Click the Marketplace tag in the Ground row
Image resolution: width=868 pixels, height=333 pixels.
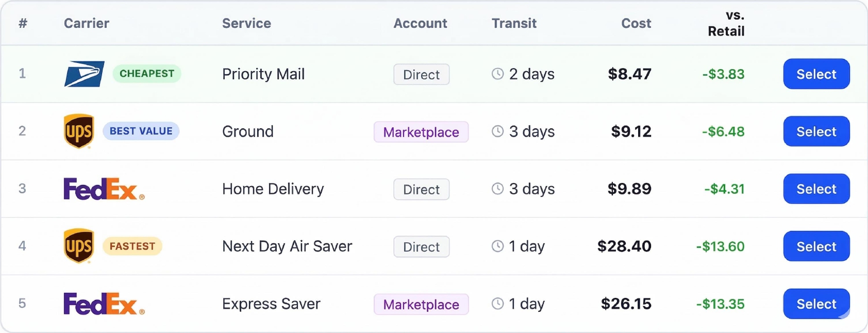point(421,132)
